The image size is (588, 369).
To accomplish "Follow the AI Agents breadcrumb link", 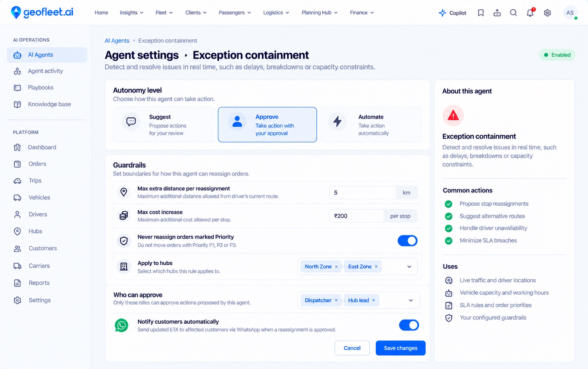I will [x=117, y=41].
